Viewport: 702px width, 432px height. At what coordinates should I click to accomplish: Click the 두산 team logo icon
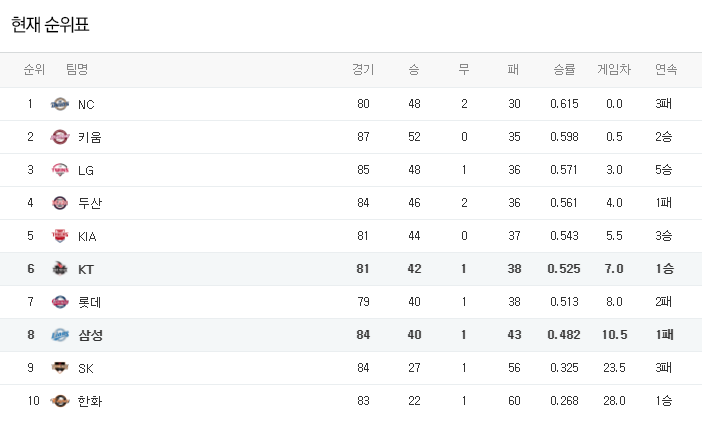pos(60,203)
